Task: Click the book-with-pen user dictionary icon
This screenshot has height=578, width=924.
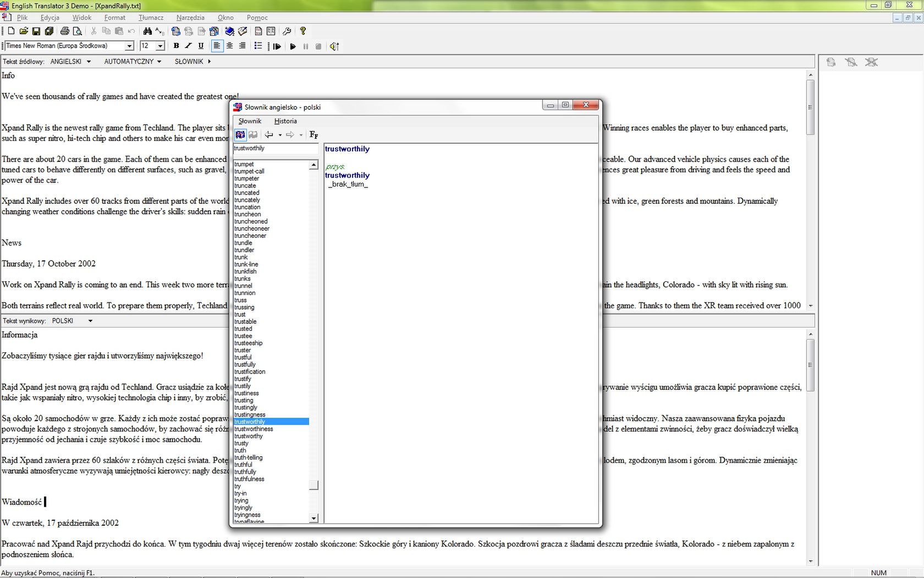Action: tap(243, 31)
